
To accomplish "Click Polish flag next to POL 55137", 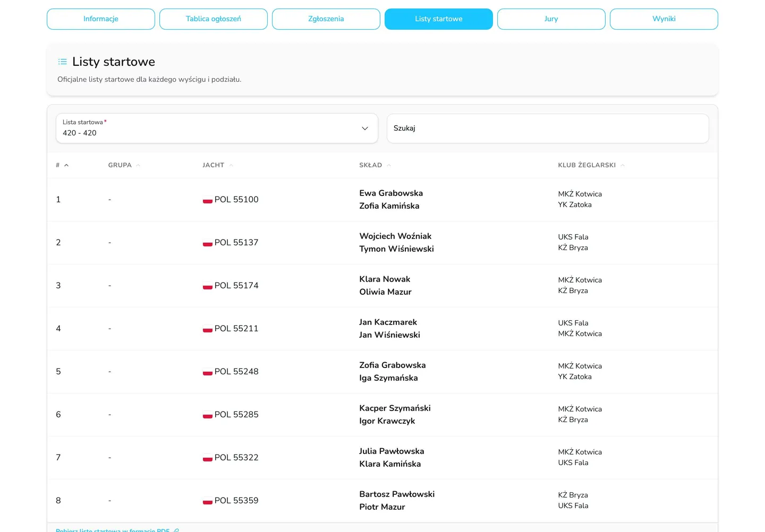I will point(208,243).
